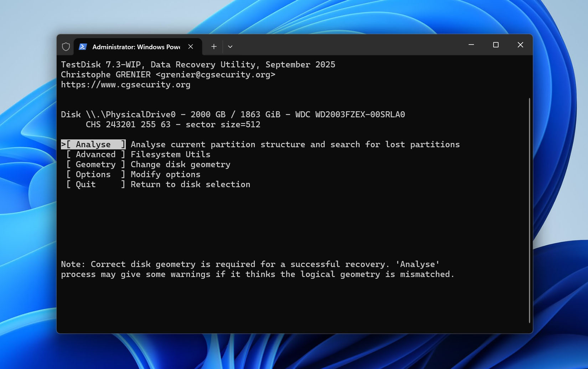Click the PowerShell icon on the tab

coord(83,47)
